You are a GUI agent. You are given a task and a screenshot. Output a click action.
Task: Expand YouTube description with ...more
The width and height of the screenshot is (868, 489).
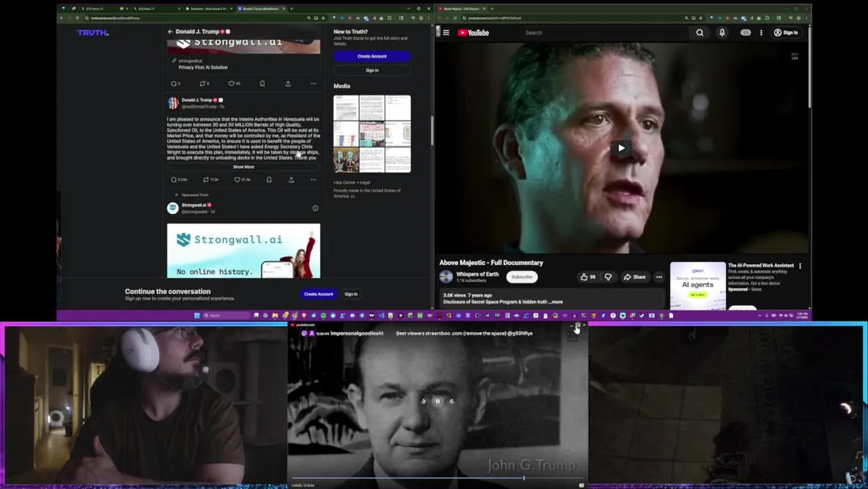(556, 302)
